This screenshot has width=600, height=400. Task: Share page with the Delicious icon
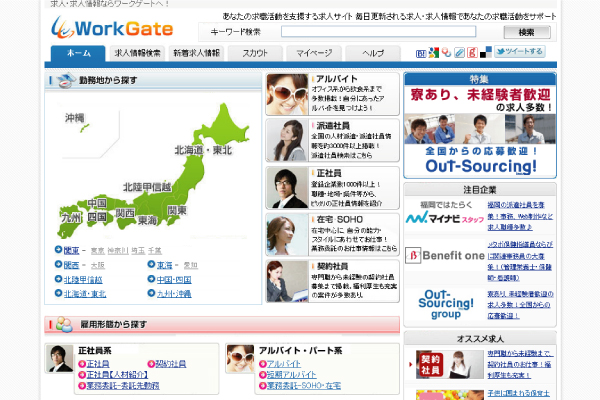(486, 52)
